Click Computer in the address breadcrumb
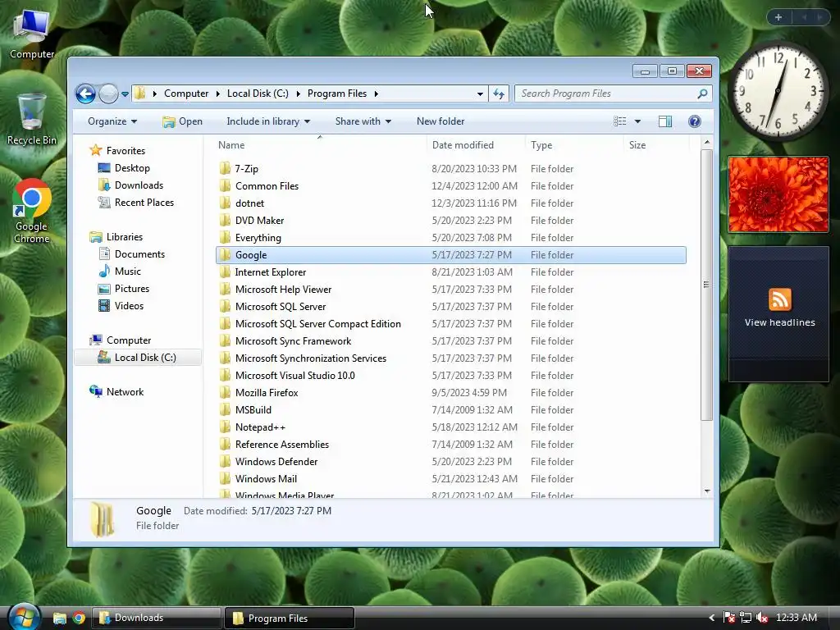This screenshot has height=630, width=840. click(x=186, y=94)
